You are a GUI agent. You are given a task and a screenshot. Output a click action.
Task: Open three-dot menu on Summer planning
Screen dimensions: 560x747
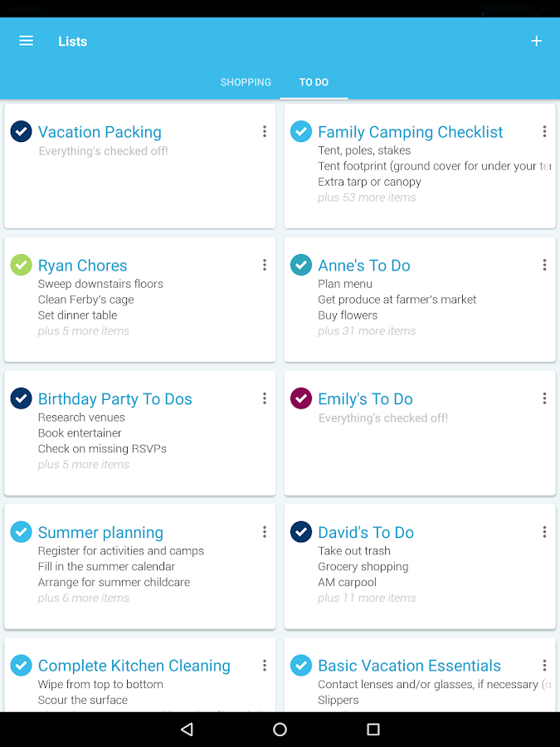pyautogui.click(x=265, y=532)
